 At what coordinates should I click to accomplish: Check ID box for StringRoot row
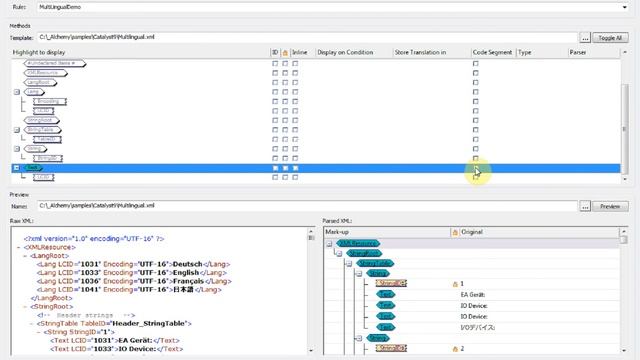(275, 120)
